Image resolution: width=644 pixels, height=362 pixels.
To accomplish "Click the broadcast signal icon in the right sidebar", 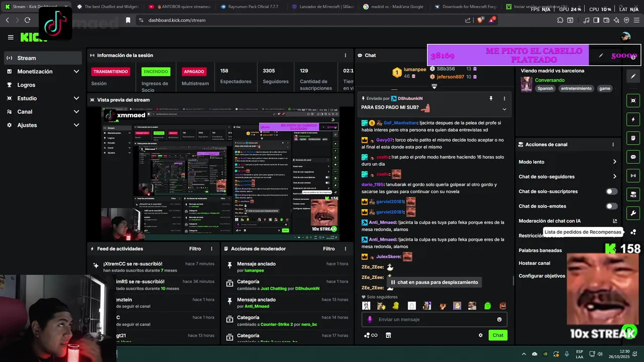I will (x=633, y=175).
